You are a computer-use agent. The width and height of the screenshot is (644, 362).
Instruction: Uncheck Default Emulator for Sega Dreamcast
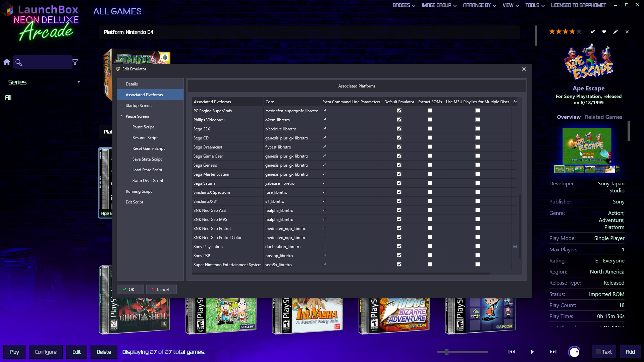click(x=399, y=147)
